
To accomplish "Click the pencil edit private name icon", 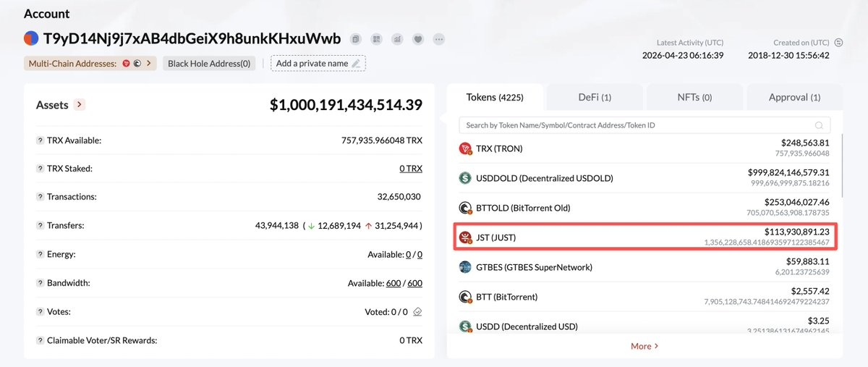I will click(x=355, y=64).
